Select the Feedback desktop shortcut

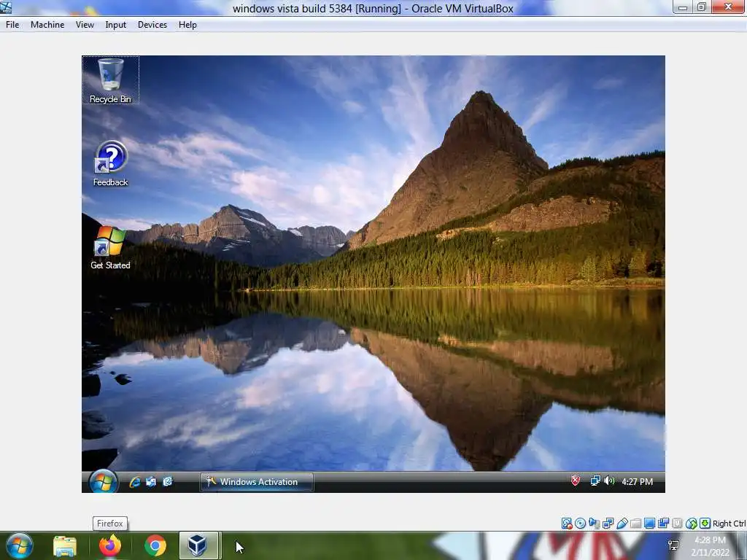pyautogui.click(x=111, y=163)
